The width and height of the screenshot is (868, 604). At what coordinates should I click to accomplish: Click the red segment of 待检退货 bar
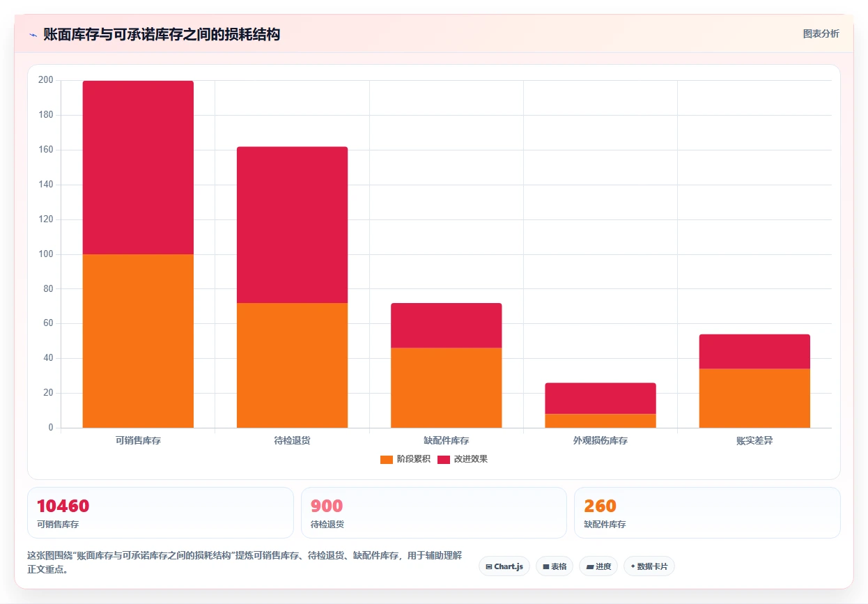coord(292,224)
